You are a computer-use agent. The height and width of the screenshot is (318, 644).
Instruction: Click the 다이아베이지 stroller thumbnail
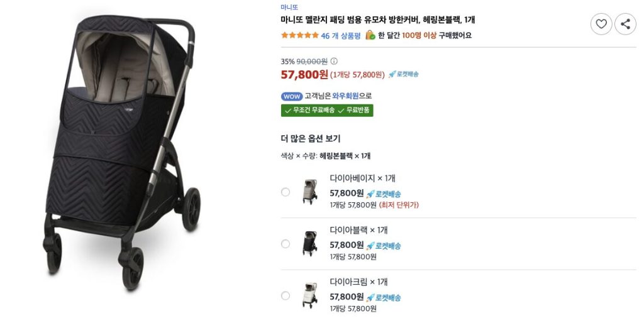click(x=309, y=192)
